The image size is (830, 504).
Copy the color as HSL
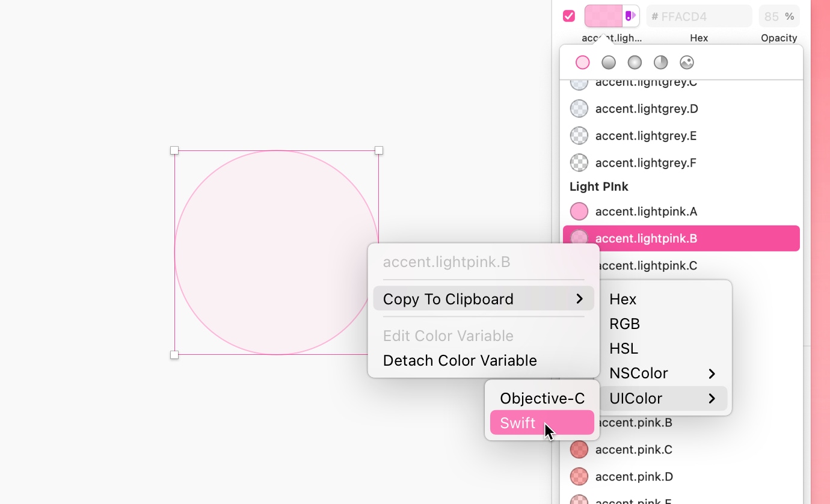624,348
